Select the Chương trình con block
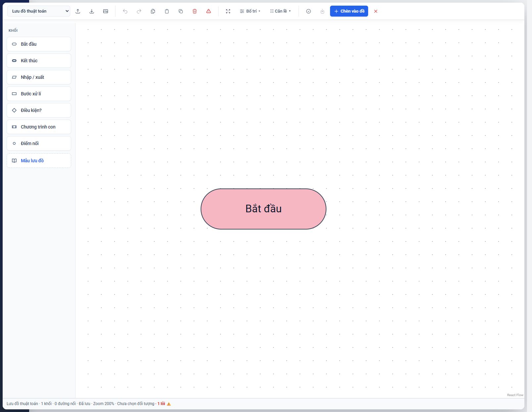The width and height of the screenshot is (532, 412). pos(39,127)
